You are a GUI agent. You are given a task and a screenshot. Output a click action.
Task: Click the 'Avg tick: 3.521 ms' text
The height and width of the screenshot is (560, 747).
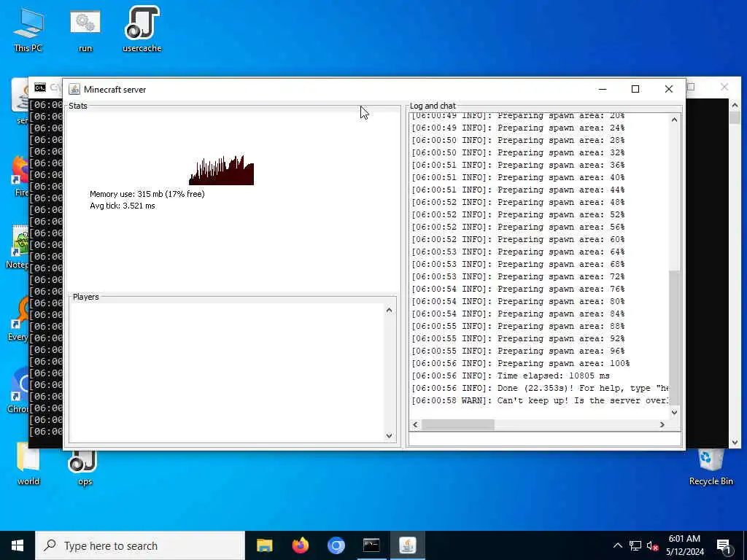click(x=123, y=206)
